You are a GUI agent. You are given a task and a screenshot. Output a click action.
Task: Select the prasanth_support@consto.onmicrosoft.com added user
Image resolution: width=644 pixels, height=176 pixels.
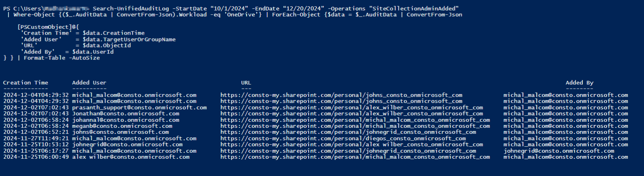point(139,108)
